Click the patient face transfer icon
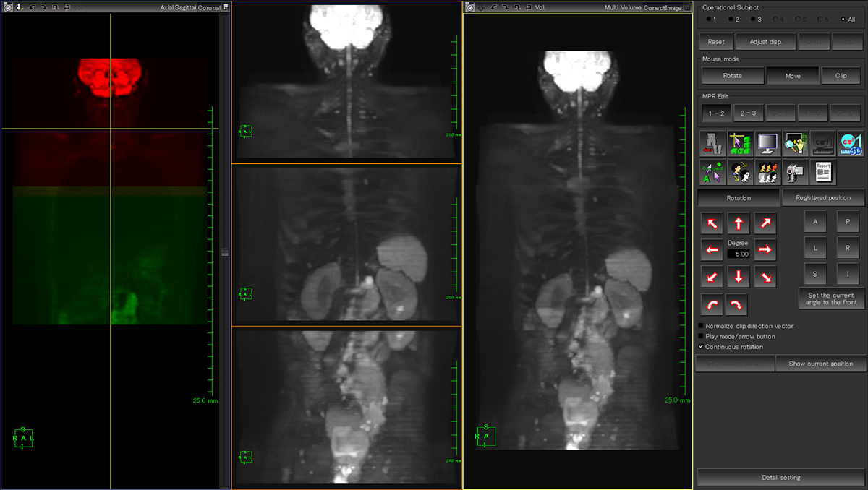This screenshot has height=490, width=868. point(740,171)
